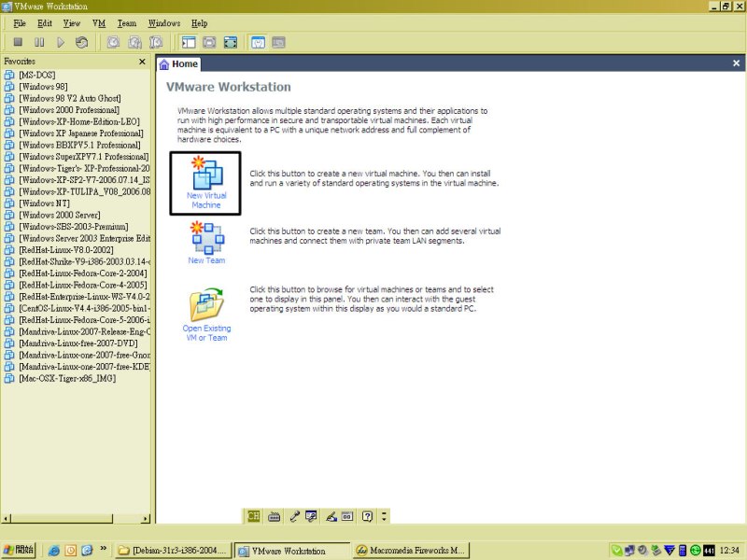Click the right arrow of Favorites scrollbar
The height and width of the screenshot is (560, 747).
146,519
